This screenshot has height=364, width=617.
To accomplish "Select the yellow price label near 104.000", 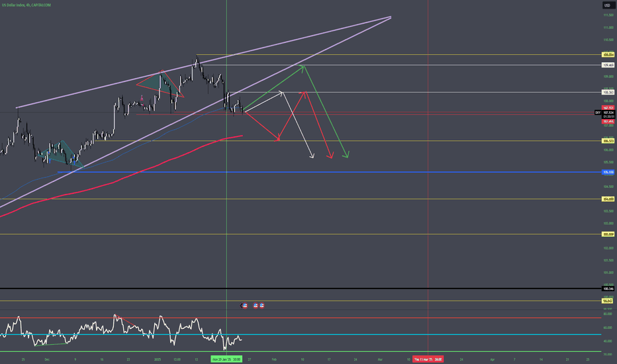I will coord(608,199).
